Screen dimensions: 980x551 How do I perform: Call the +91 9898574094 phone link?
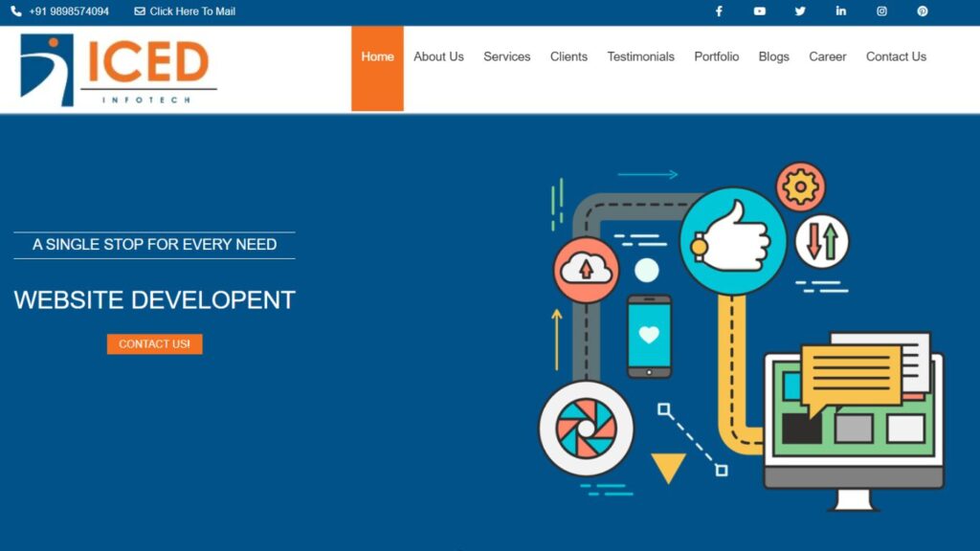pyautogui.click(x=69, y=11)
